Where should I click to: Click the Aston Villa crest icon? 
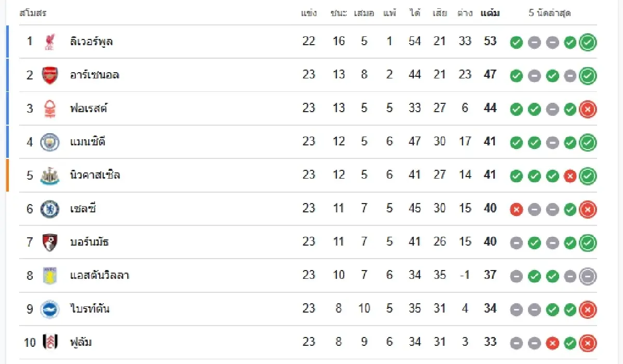50,276
